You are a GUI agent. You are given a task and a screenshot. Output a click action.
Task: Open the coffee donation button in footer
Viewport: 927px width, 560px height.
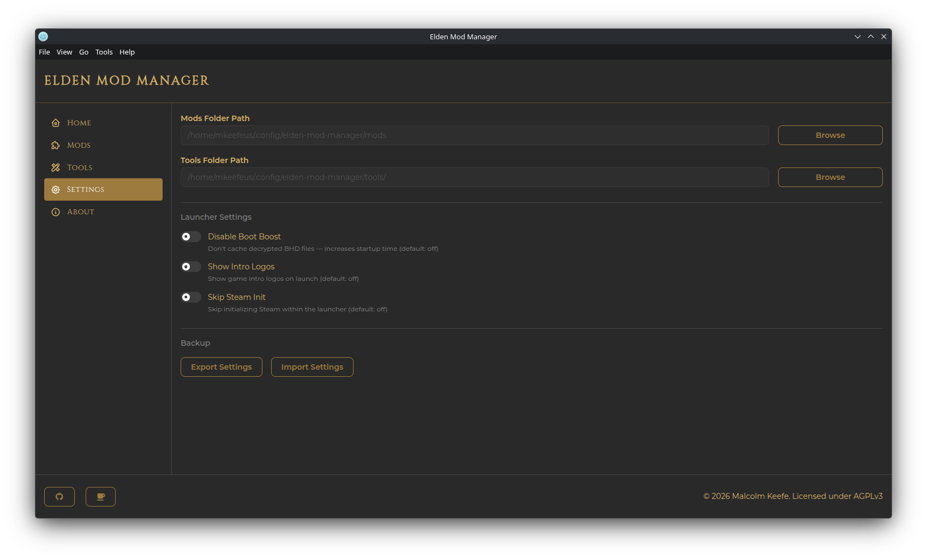point(100,497)
